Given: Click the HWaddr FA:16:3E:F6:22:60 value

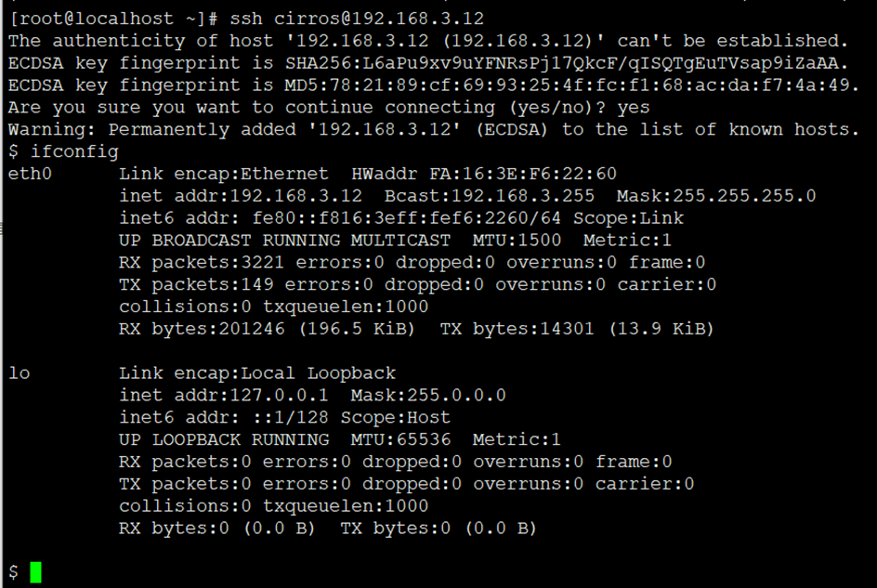Looking at the screenshot, I should point(484,174).
